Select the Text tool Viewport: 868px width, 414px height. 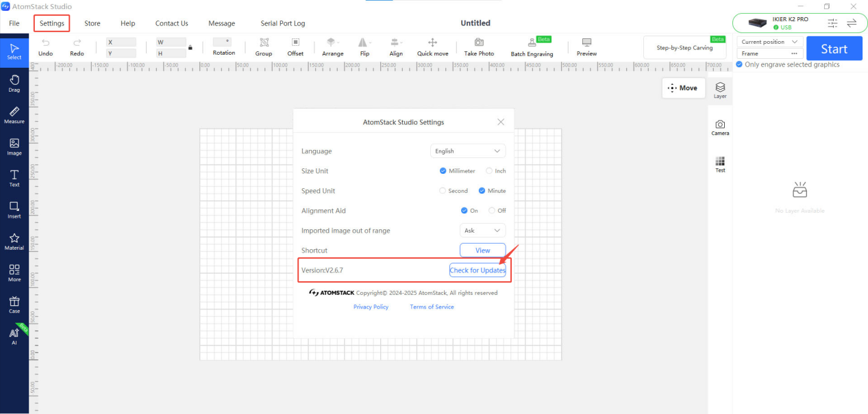tap(14, 178)
